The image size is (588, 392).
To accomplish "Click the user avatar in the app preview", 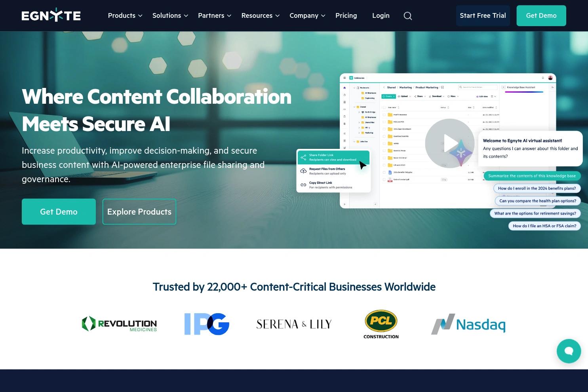I will [x=550, y=78].
